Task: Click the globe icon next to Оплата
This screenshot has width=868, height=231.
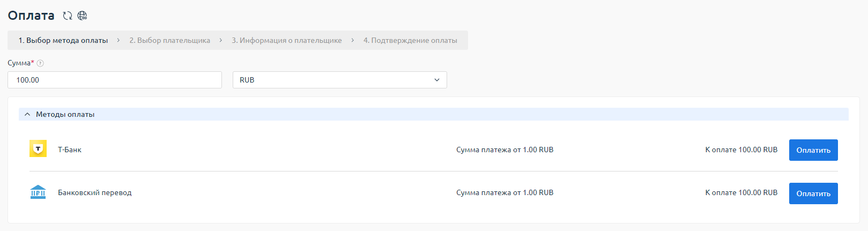Action: tap(82, 16)
